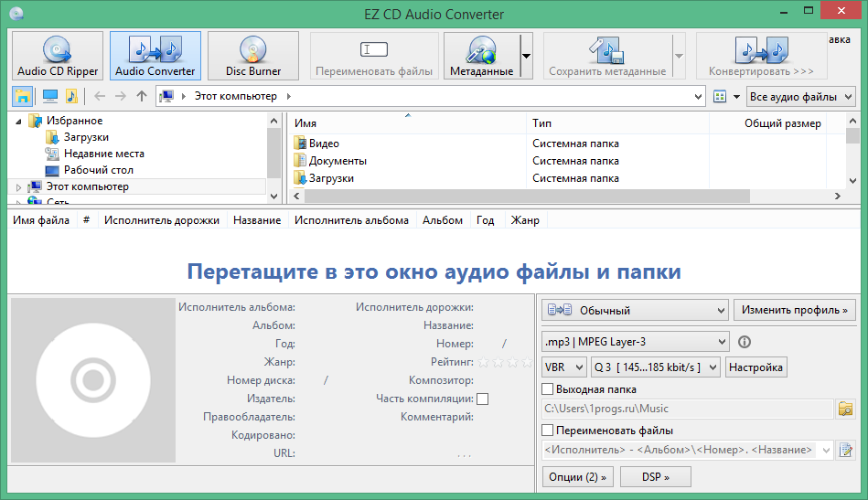868x500 pixels.
Task: Select Рабочий стол in the tree
Action: tap(98, 170)
